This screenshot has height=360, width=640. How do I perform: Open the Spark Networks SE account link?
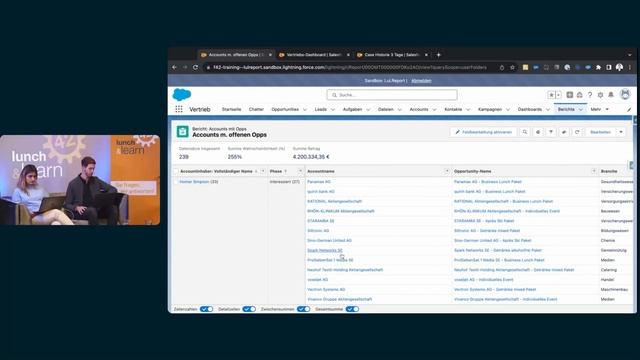click(x=325, y=250)
